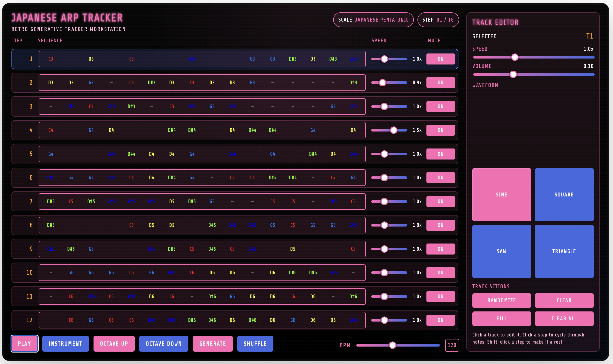
Task: Generate a new sequence with GENERATE
Action: (x=213, y=344)
